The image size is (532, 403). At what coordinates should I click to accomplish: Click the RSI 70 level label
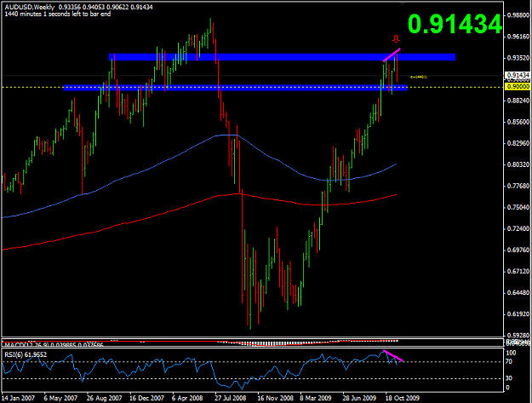pos(508,362)
